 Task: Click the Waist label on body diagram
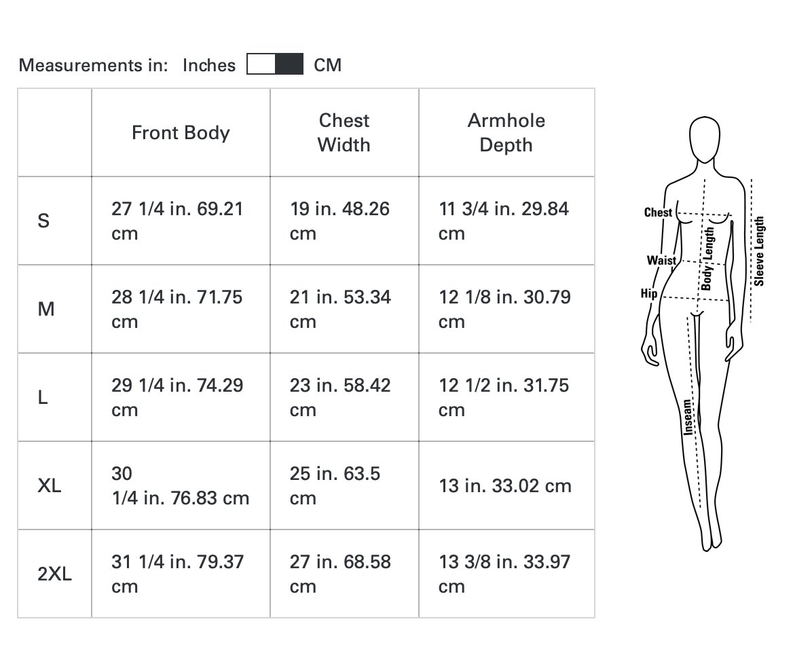tap(661, 260)
